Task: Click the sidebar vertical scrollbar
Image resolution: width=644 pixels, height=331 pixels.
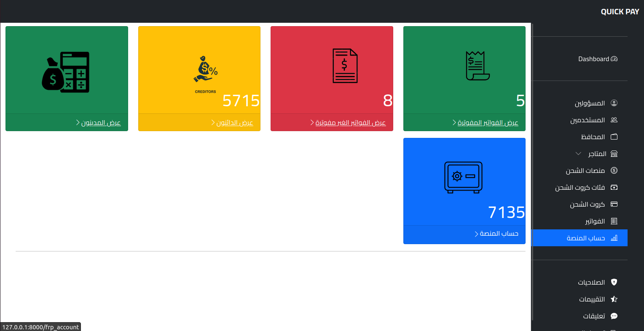Action: pyautogui.click(x=532, y=169)
